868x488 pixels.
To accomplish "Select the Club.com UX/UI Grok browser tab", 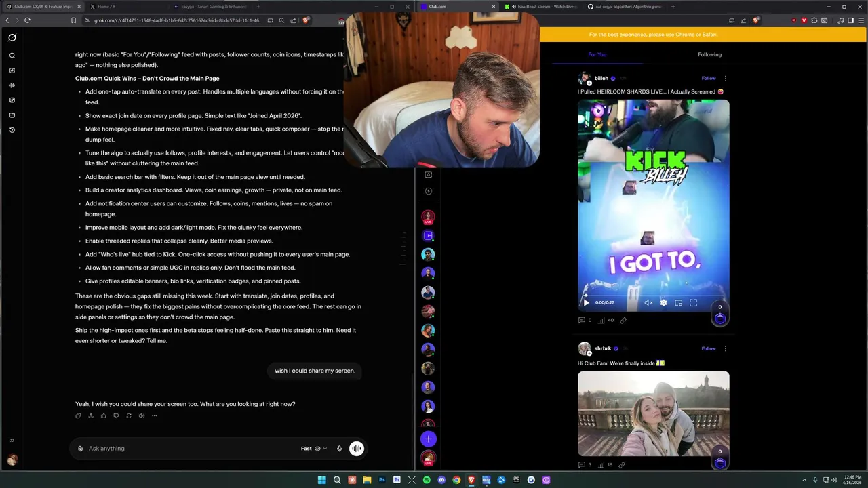I will coord(43,7).
